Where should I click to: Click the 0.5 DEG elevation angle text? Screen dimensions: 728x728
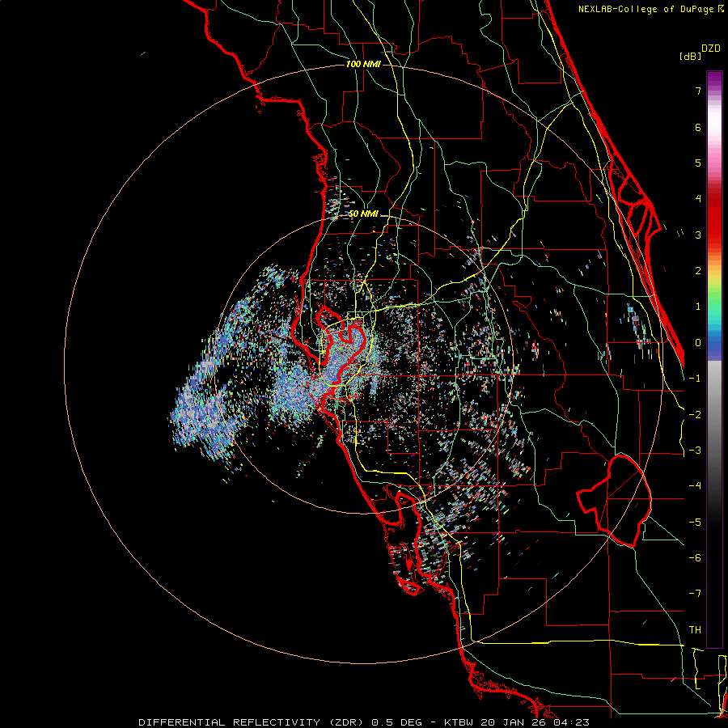point(398,722)
